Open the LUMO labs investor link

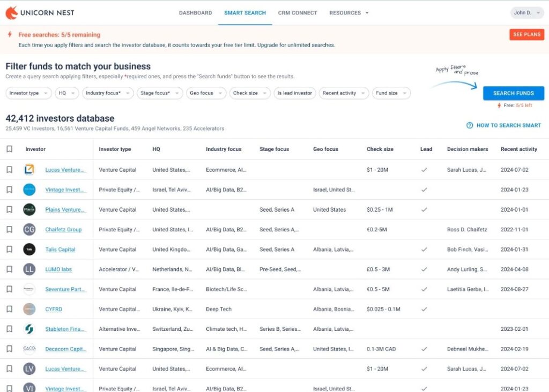[x=58, y=269]
